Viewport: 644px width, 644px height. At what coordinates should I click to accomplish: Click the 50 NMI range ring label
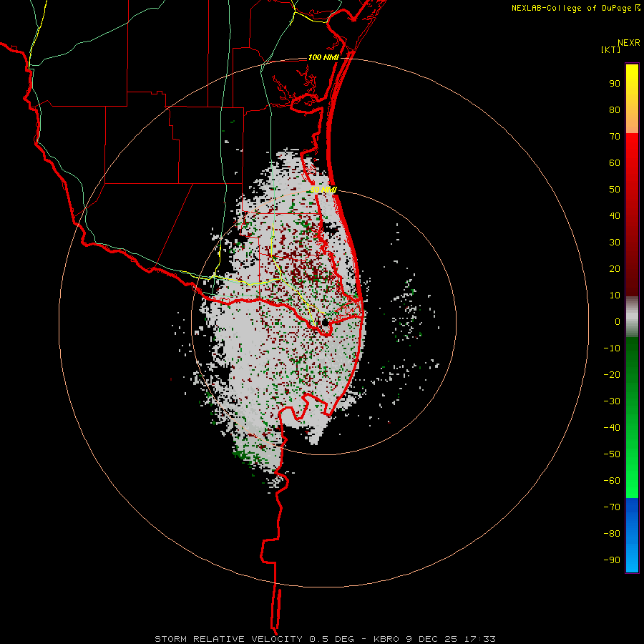tap(323, 190)
